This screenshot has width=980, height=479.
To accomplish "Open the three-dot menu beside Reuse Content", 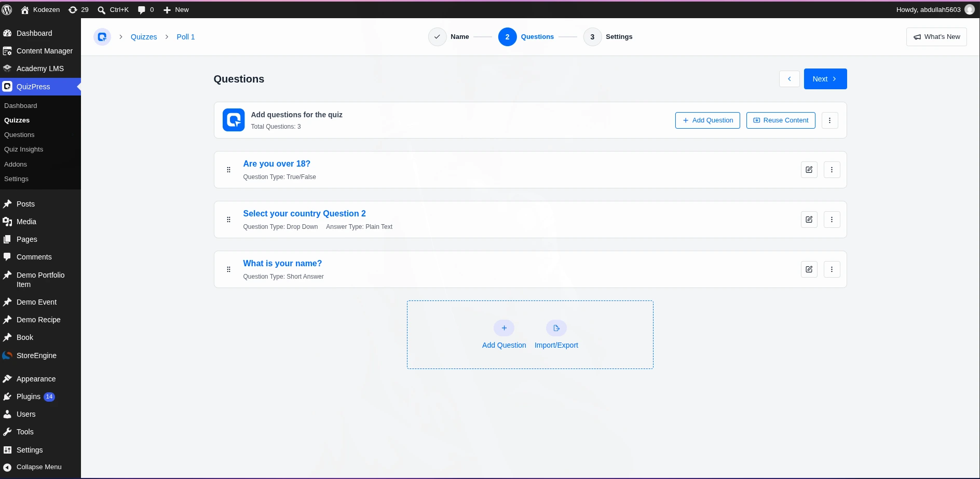I will 829,120.
